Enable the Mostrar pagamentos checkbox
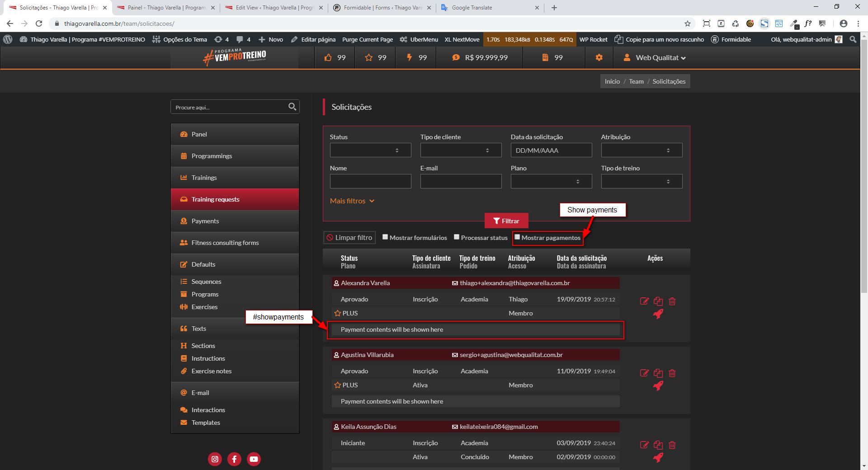This screenshot has width=868, height=470. [x=517, y=237]
